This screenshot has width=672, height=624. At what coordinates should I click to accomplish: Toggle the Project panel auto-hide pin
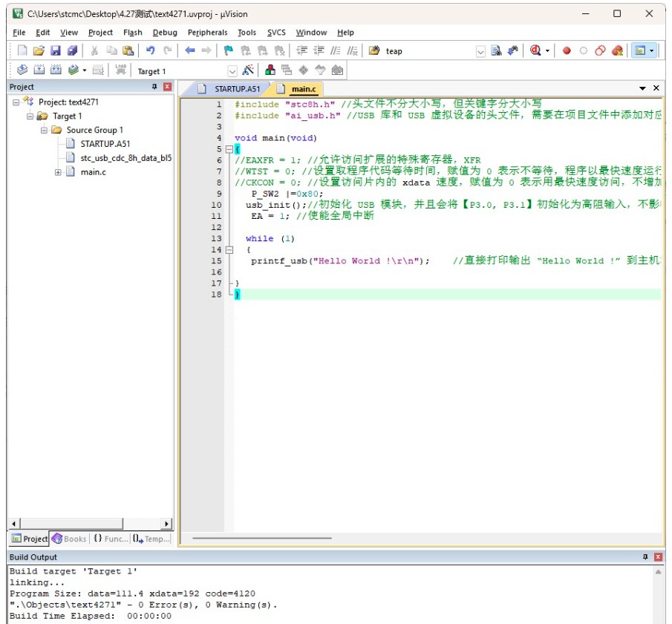[x=154, y=87]
